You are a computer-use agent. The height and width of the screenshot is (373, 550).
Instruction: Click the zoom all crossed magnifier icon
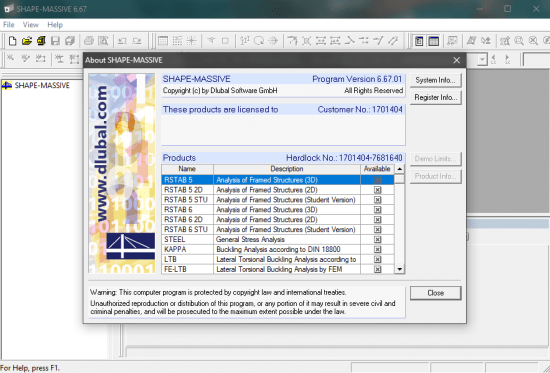[x=534, y=41]
